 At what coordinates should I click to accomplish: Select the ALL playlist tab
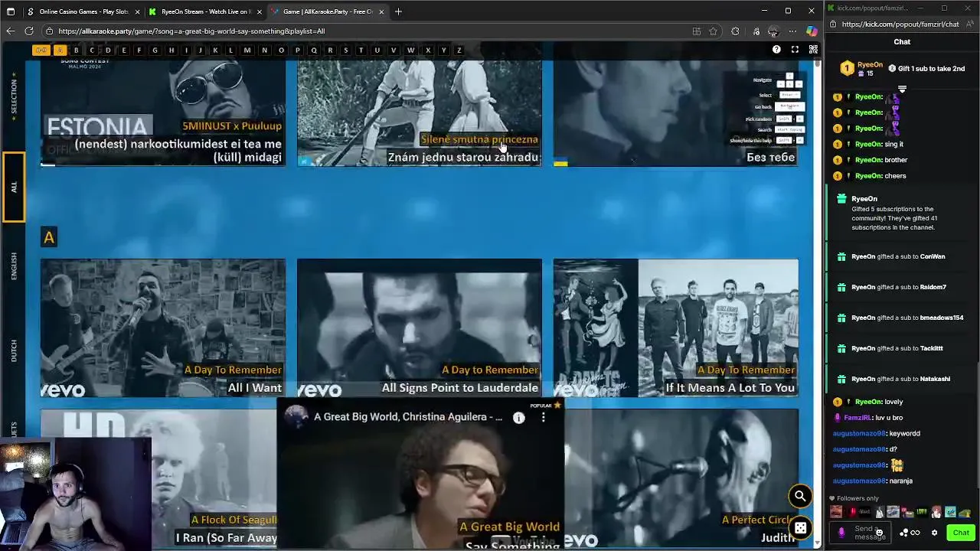tap(13, 187)
